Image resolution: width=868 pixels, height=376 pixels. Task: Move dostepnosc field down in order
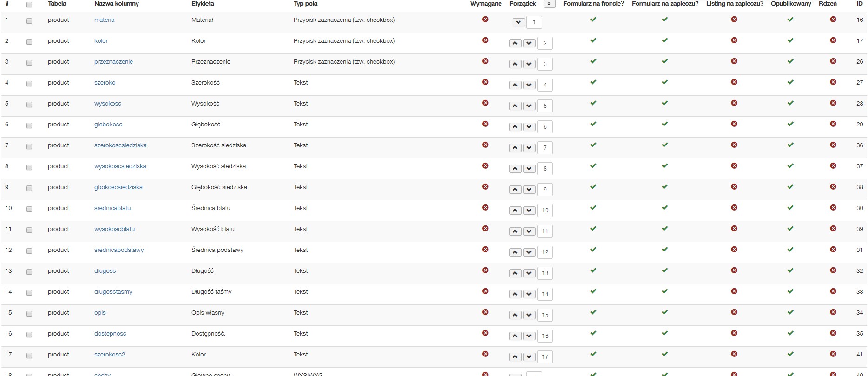coord(529,336)
